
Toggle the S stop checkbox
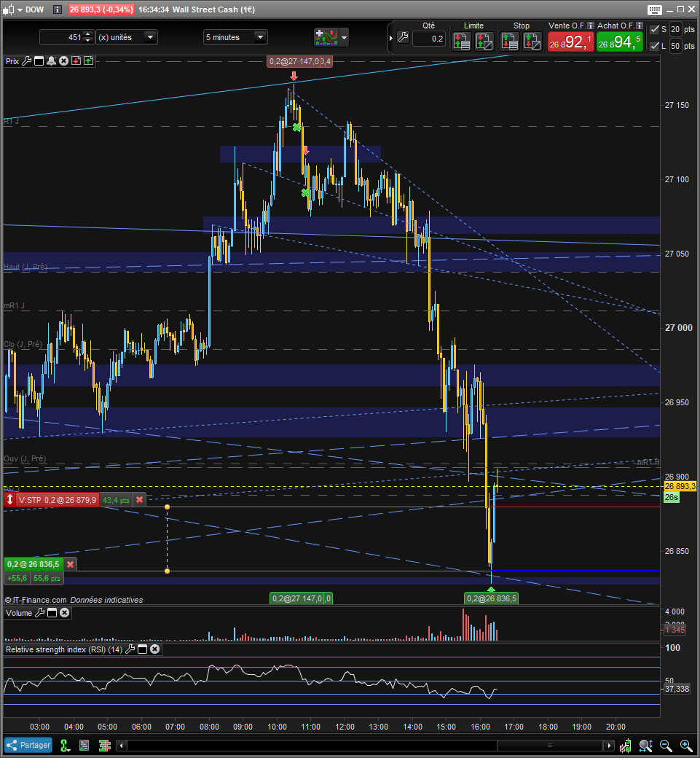[x=655, y=29]
